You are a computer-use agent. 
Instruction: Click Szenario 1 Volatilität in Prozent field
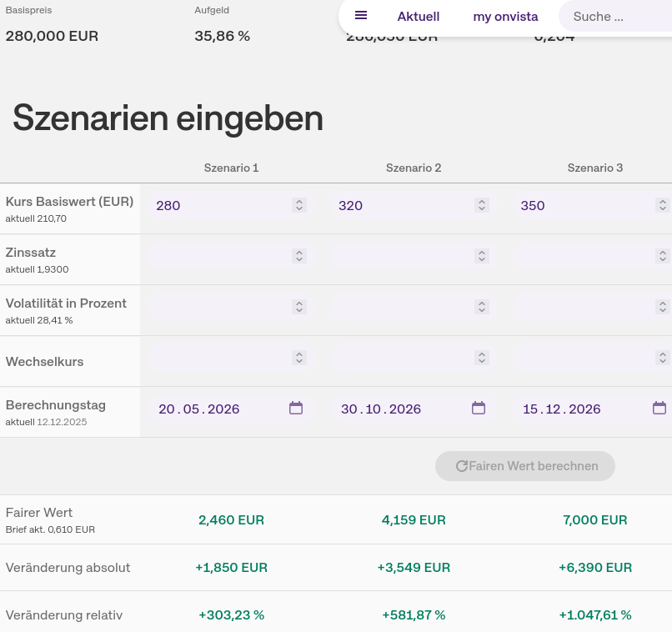point(218,308)
